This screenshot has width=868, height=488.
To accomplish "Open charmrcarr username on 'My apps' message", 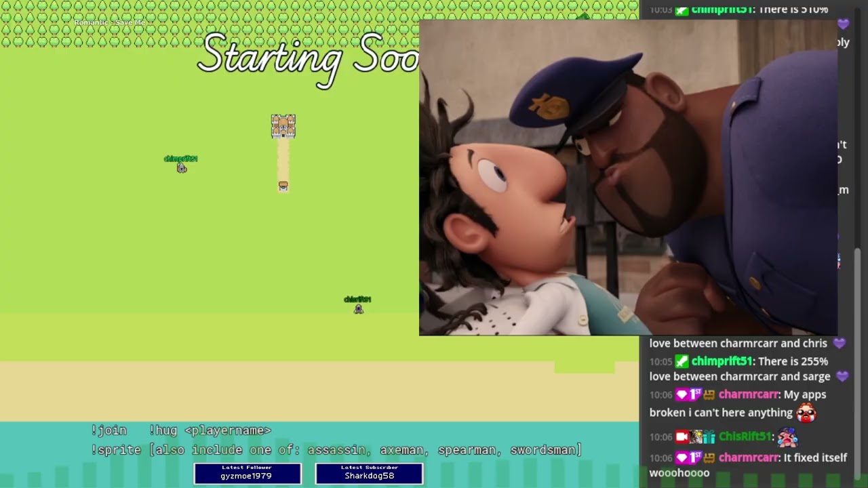I will [748, 394].
